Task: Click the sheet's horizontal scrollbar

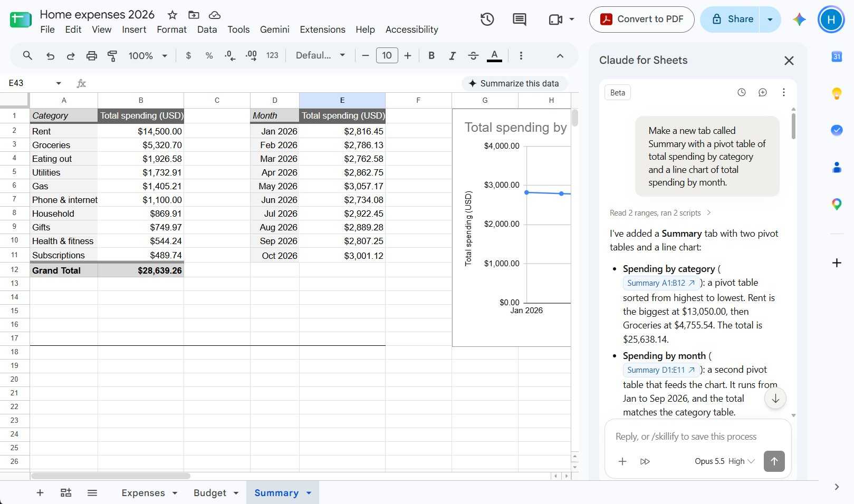Action: [111, 476]
